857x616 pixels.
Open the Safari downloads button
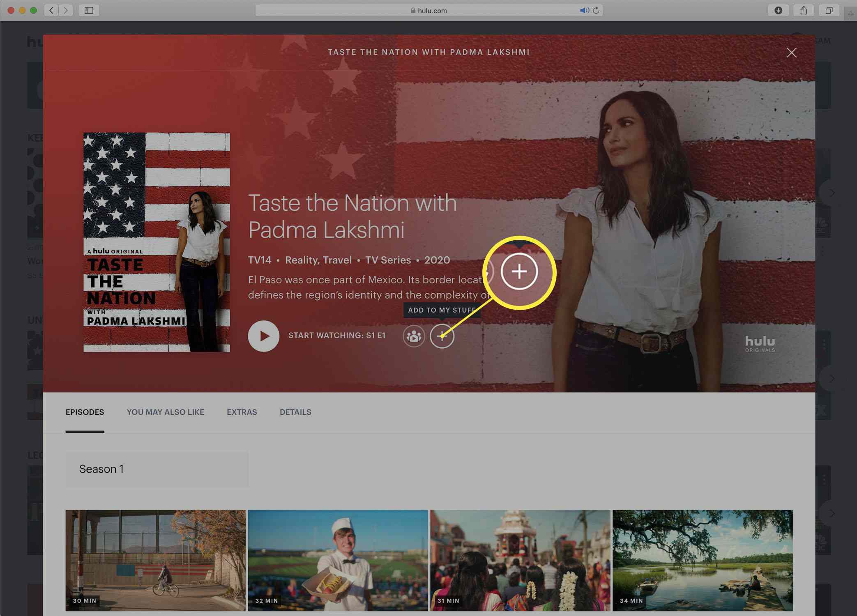778,10
